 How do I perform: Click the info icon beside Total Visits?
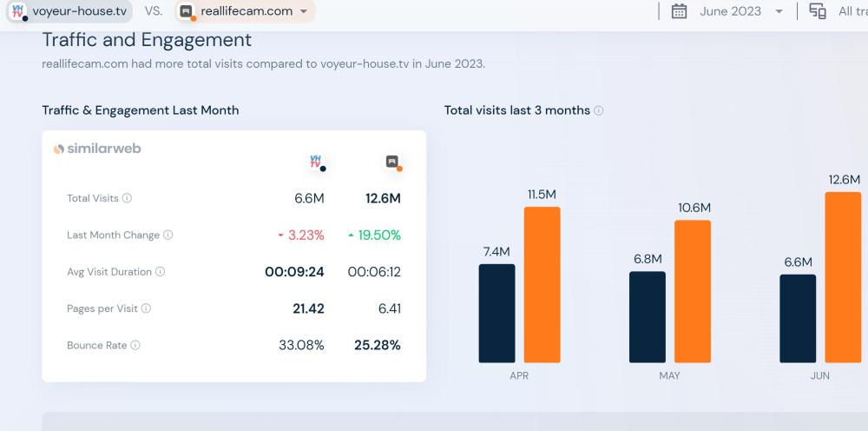[x=128, y=199]
